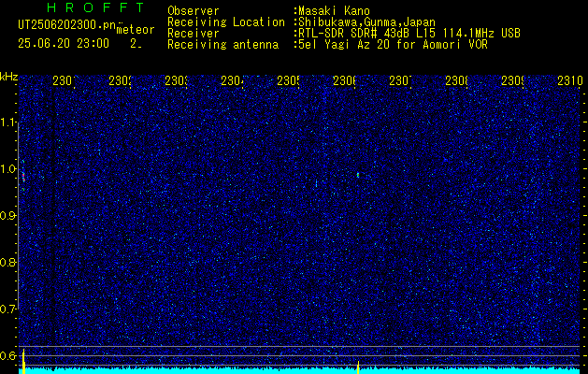This screenshot has width=588, height=374.
Task: Click the 2308 time marker
Action: tap(456, 80)
